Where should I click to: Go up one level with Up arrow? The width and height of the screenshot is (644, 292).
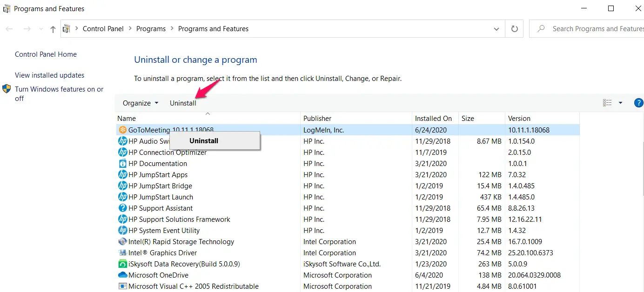(53, 29)
